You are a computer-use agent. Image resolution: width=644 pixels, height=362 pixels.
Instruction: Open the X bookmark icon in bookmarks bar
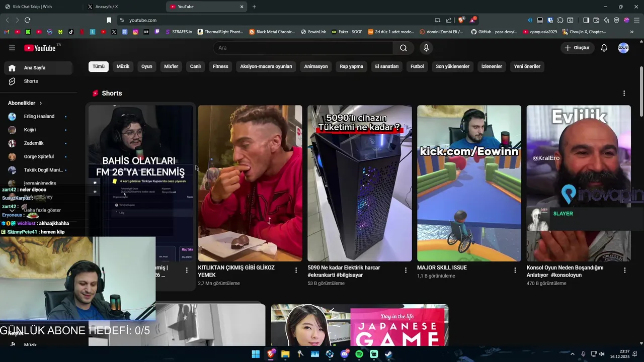coord(114,32)
